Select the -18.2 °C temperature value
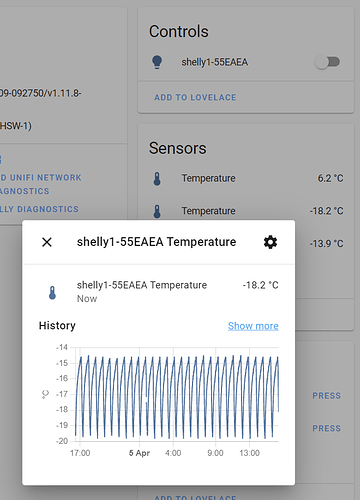 click(x=326, y=211)
